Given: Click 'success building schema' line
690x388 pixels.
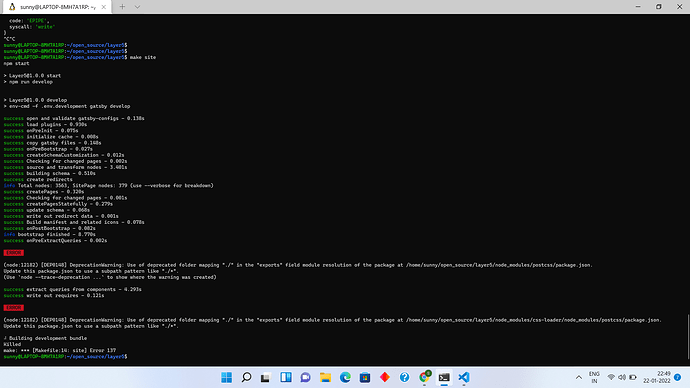Looking at the screenshot, I should click(x=50, y=173).
